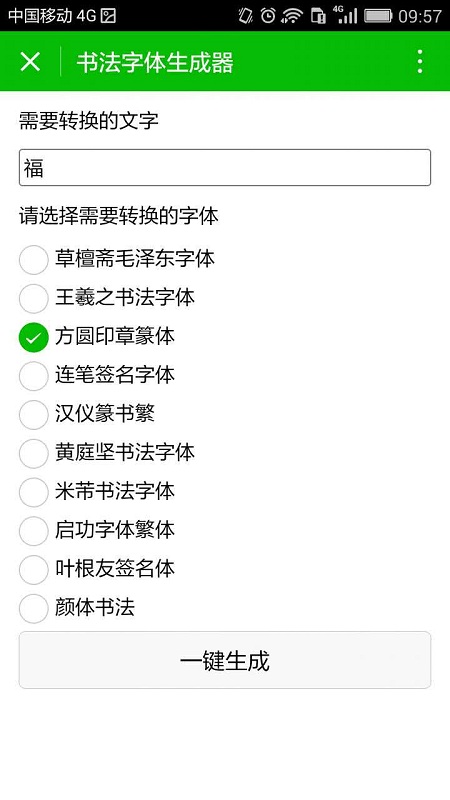Tap the SIM card status icon
450x800 pixels.
[318, 16]
